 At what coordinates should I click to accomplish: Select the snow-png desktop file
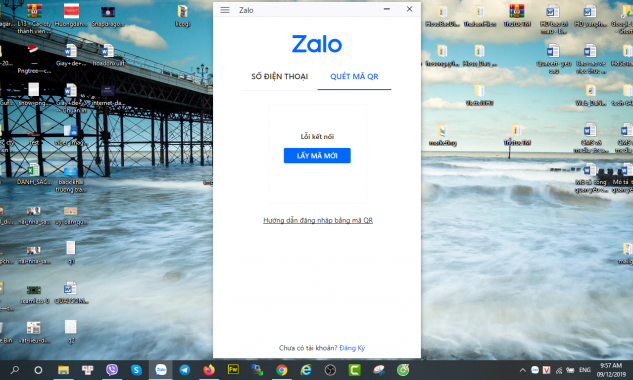34,94
